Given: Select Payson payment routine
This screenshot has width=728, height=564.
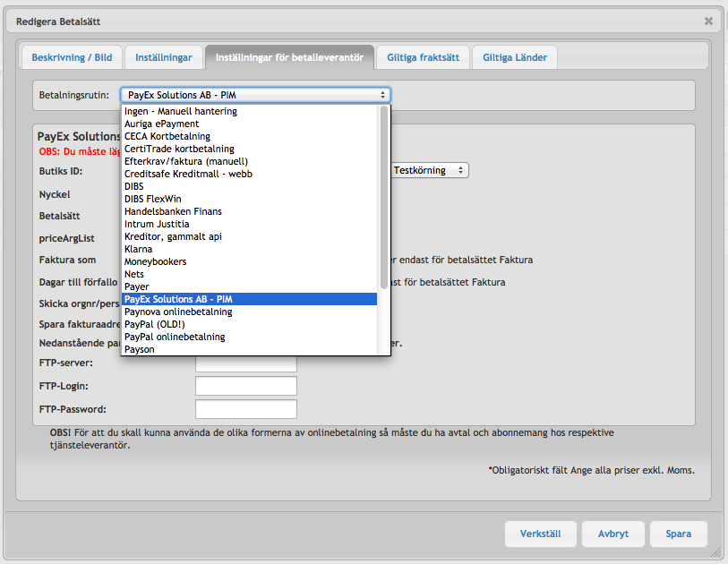Looking at the screenshot, I should 249,349.
